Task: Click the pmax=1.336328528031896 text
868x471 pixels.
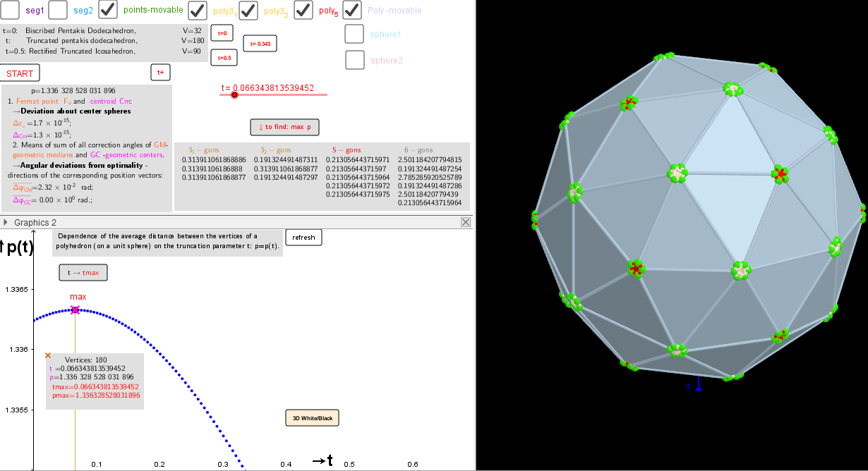Action: coord(96,396)
